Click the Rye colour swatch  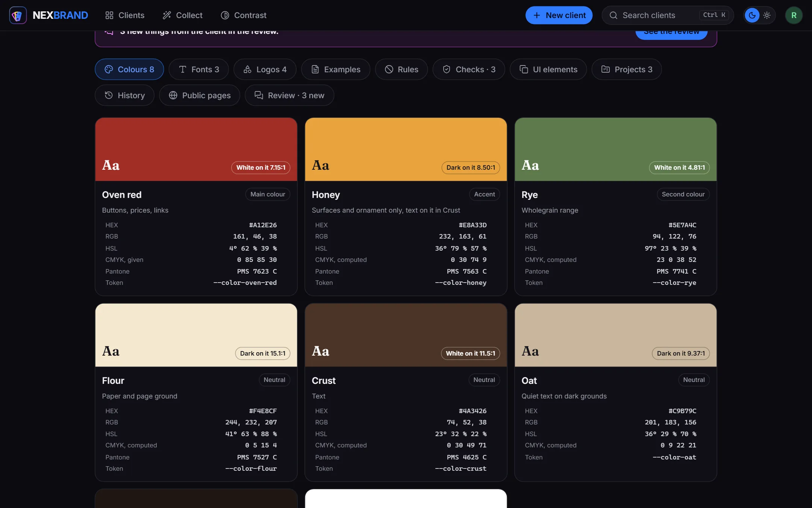(616, 149)
